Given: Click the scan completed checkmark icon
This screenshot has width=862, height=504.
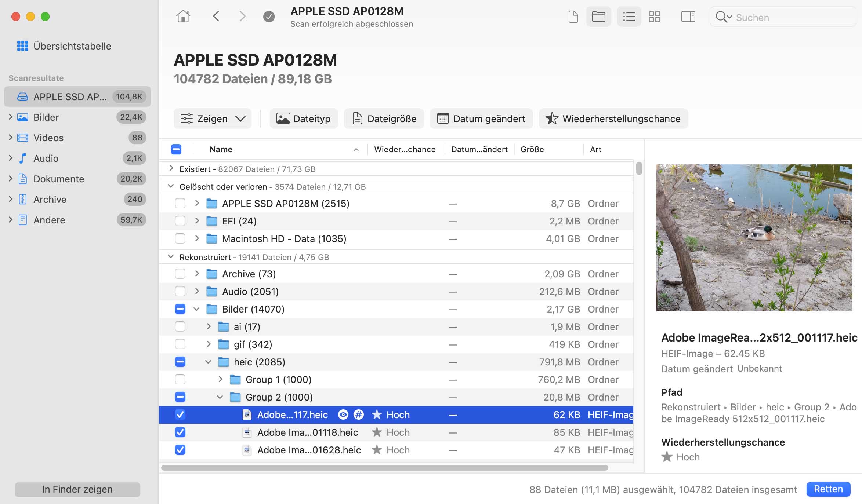Looking at the screenshot, I should click(269, 17).
